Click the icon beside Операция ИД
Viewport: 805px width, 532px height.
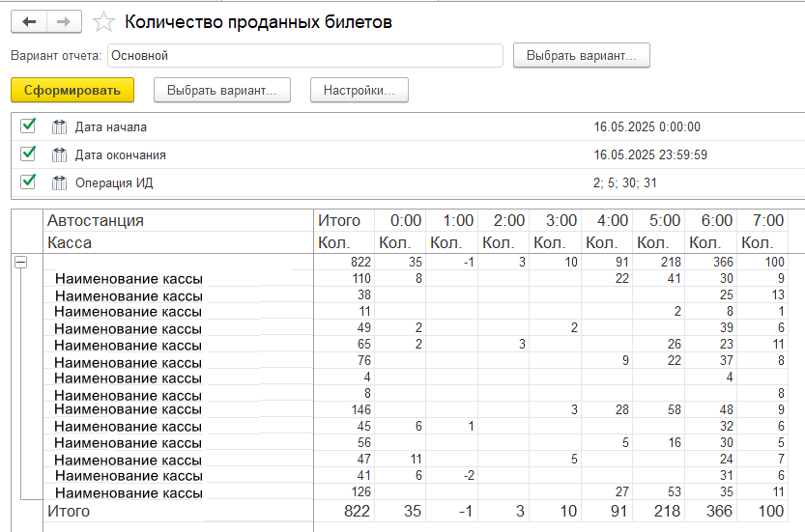pos(60,182)
